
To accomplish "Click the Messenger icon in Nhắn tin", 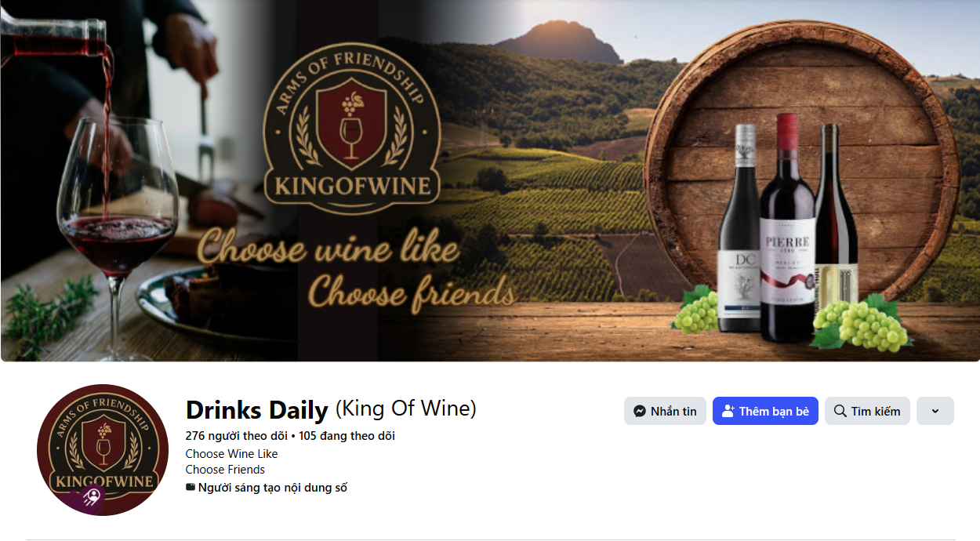I will [x=640, y=411].
